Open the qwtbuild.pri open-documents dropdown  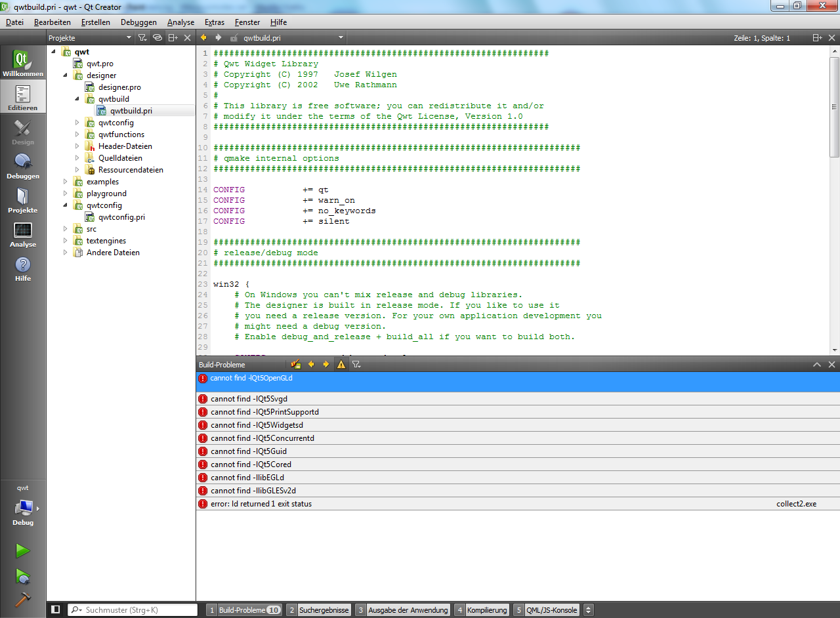(294, 38)
